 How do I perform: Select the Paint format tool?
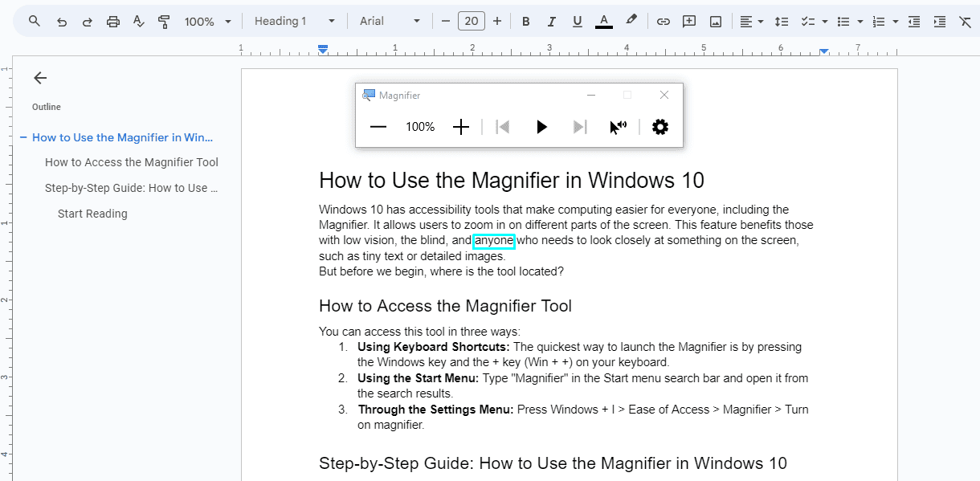pos(164,22)
